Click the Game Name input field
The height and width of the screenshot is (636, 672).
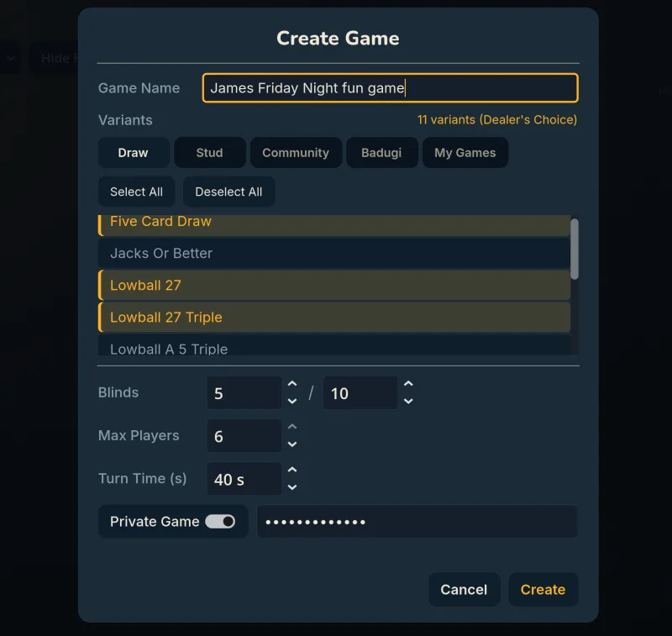tap(389, 87)
